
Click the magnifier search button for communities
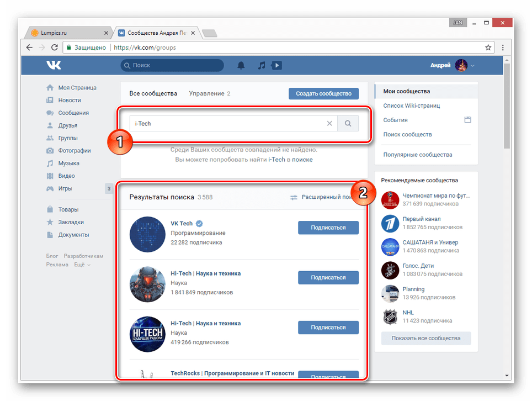pos(348,124)
